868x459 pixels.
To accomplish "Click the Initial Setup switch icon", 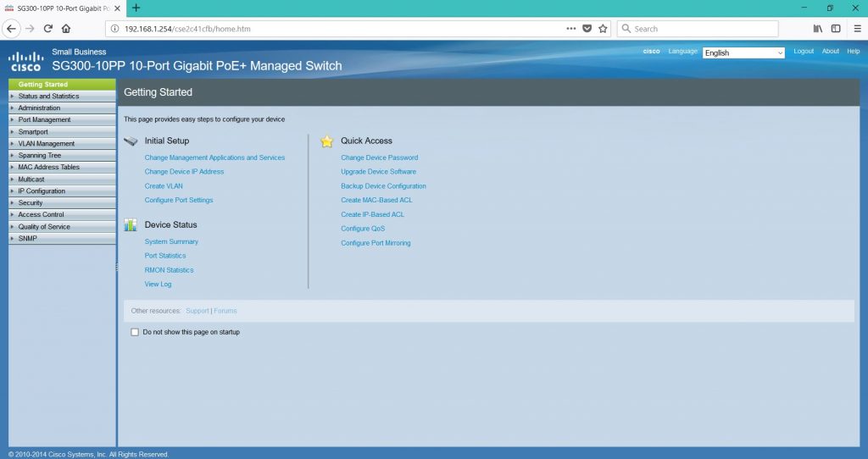I will click(x=131, y=141).
